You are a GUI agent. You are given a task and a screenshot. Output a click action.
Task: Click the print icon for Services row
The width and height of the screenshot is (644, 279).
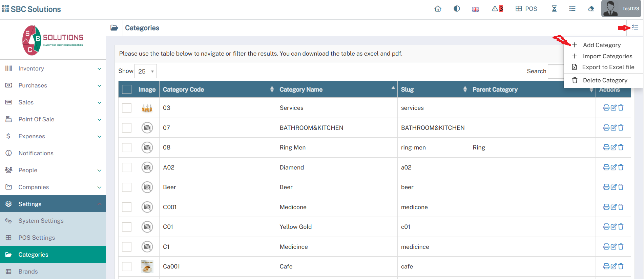coord(606,108)
